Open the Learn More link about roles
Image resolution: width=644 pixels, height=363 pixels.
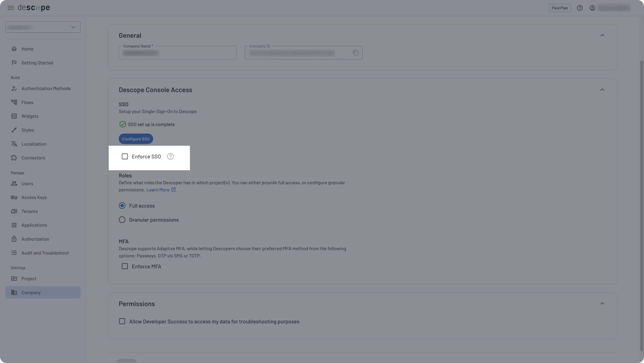click(x=158, y=190)
